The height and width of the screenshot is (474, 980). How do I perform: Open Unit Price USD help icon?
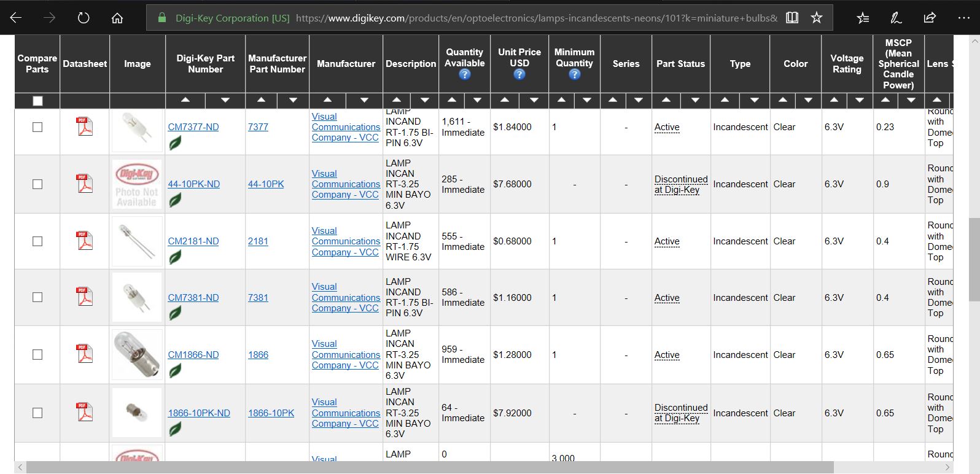519,74
